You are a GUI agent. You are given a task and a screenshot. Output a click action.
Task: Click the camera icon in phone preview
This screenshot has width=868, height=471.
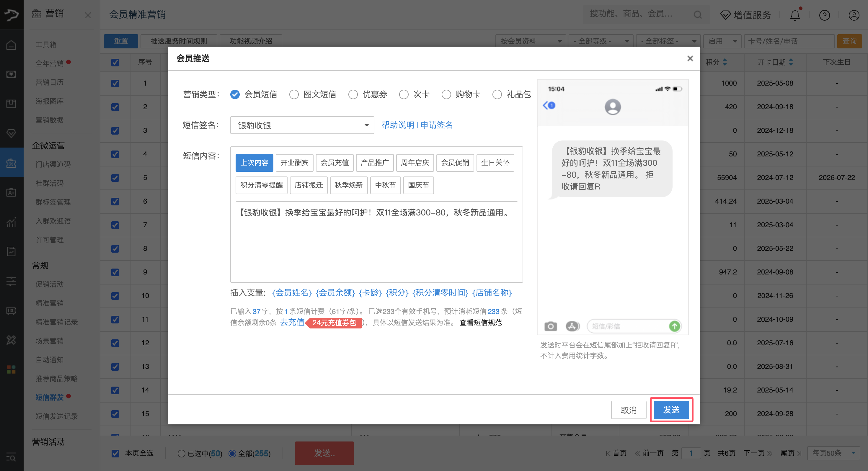[x=551, y=326]
